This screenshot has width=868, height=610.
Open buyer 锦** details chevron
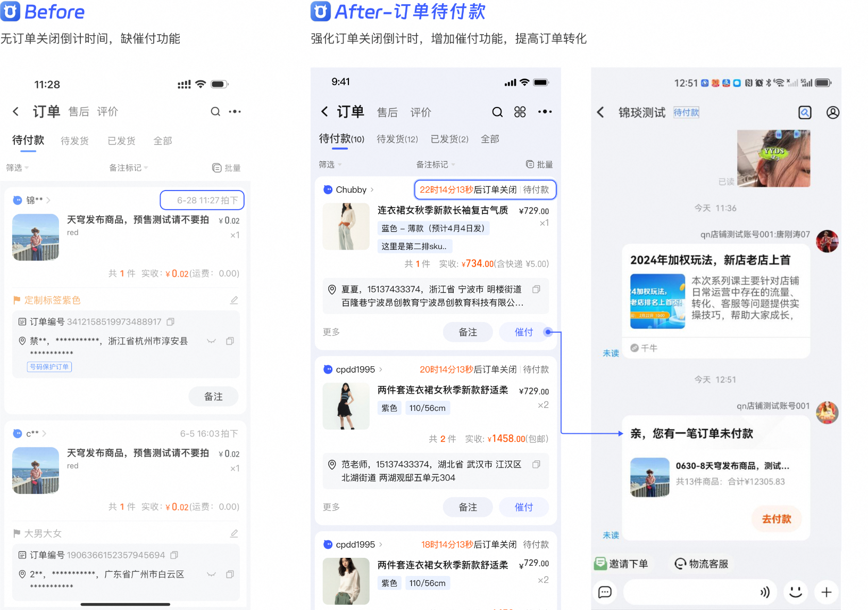click(x=48, y=200)
